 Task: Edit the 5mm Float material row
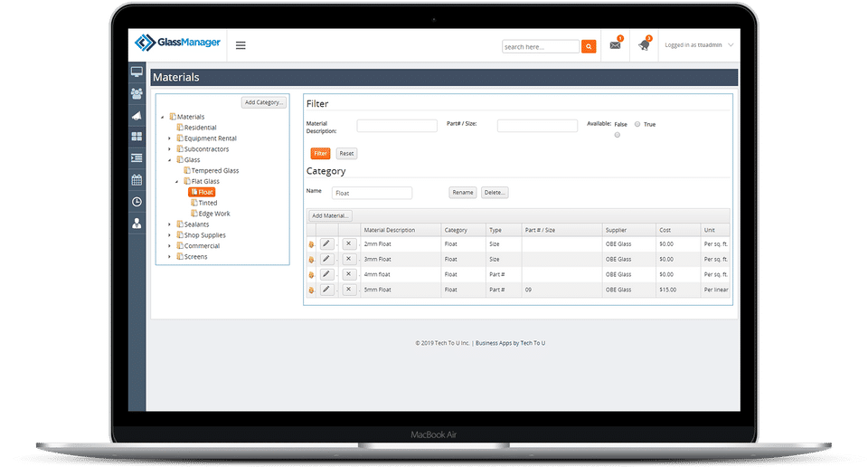click(x=326, y=290)
